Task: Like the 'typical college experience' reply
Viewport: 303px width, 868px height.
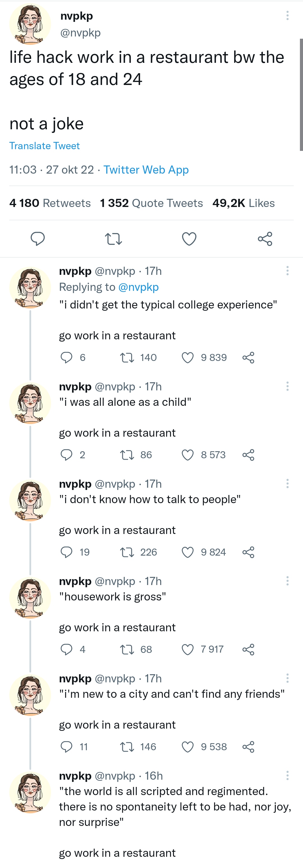Action: (187, 358)
